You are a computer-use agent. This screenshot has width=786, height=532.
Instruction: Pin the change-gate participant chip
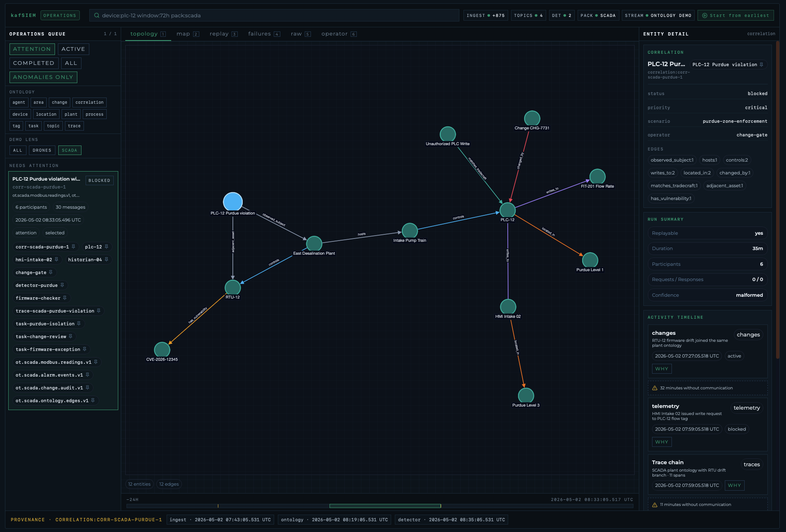pyautogui.click(x=51, y=272)
